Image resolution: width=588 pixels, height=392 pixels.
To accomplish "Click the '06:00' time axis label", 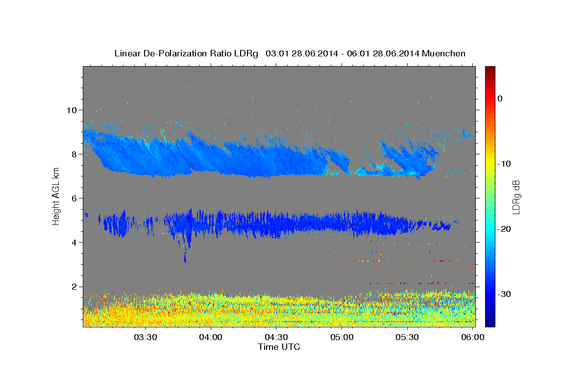I will [472, 337].
